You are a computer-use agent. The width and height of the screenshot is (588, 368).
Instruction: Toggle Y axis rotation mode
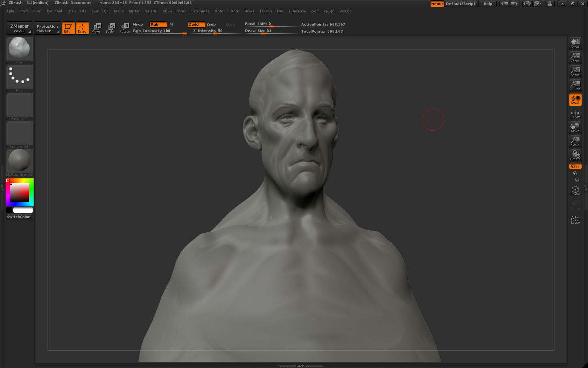click(x=575, y=173)
